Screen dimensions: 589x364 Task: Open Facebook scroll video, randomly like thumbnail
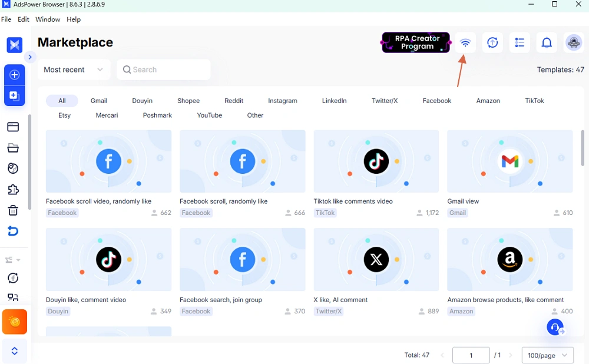pos(108,161)
